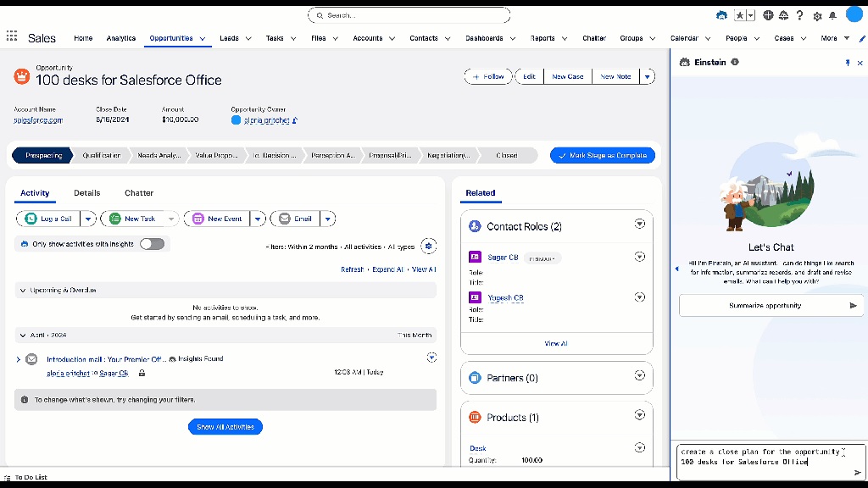Open the Setup gear icon
The image size is (868, 488).
(x=817, y=16)
